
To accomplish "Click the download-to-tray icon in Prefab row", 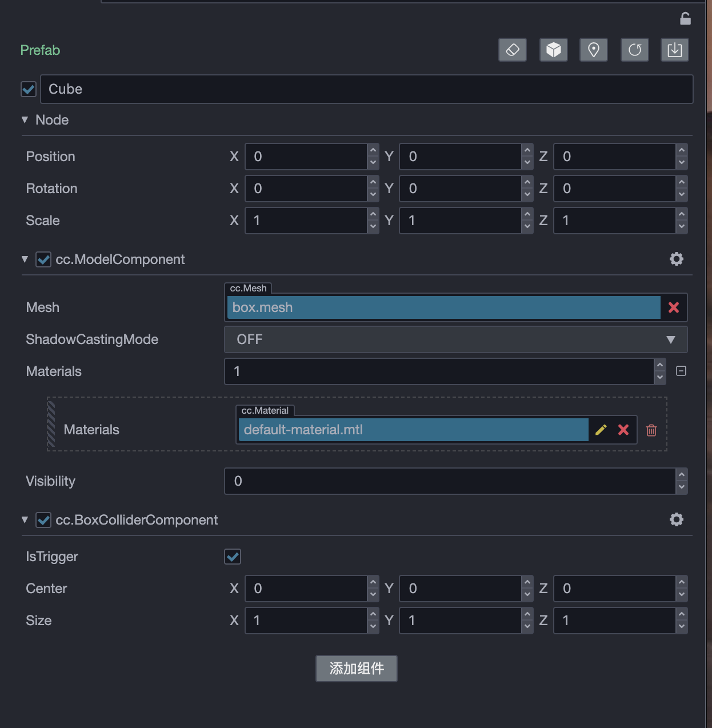I will tap(675, 50).
